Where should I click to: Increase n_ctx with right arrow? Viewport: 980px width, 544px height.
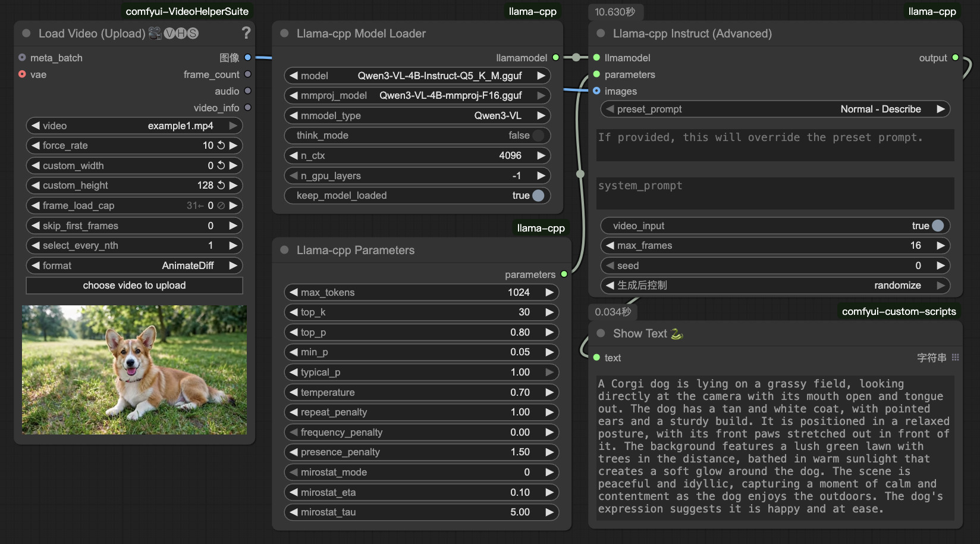(x=541, y=155)
